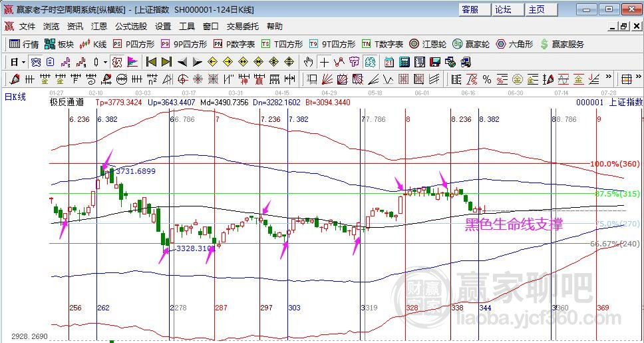Open the T数字表 tool

(x=383, y=44)
